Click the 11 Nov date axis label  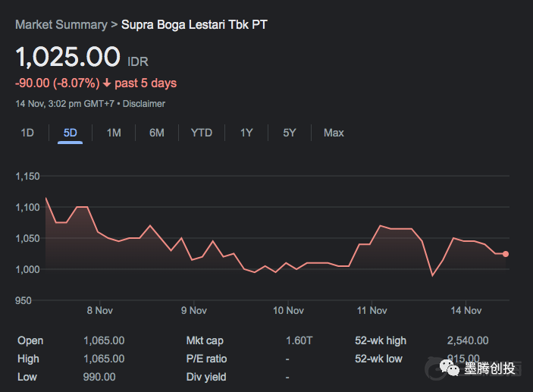pyautogui.click(x=372, y=310)
